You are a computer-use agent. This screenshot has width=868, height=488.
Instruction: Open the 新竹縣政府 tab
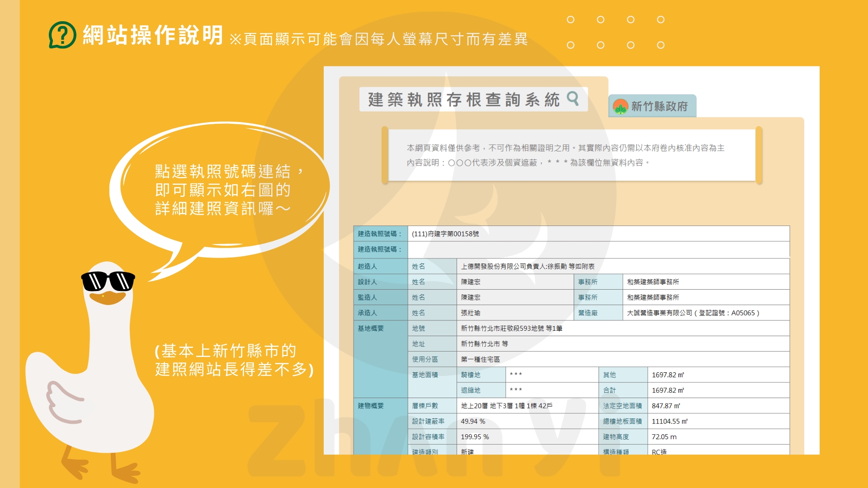click(x=652, y=106)
